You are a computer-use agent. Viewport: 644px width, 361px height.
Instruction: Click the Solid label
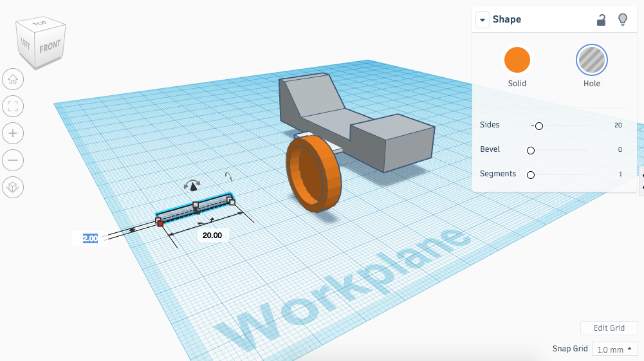click(x=517, y=84)
